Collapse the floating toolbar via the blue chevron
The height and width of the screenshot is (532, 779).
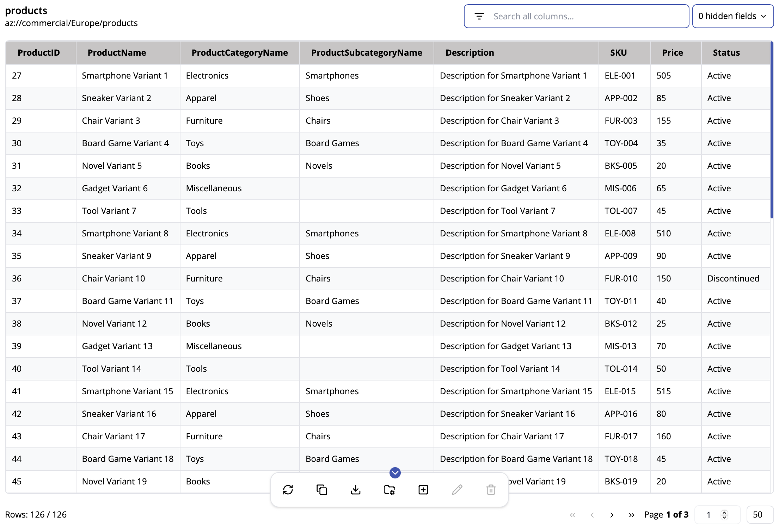pos(395,473)
